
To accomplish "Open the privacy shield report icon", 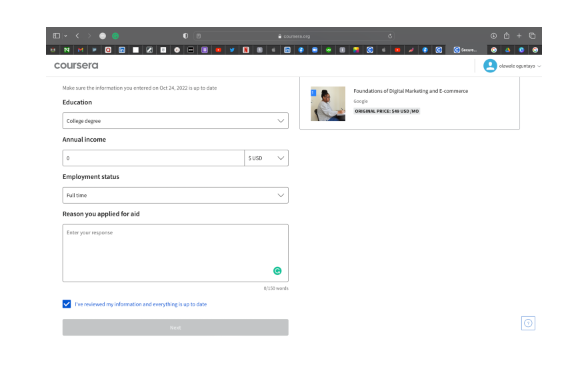I will [x=185, y=36].
